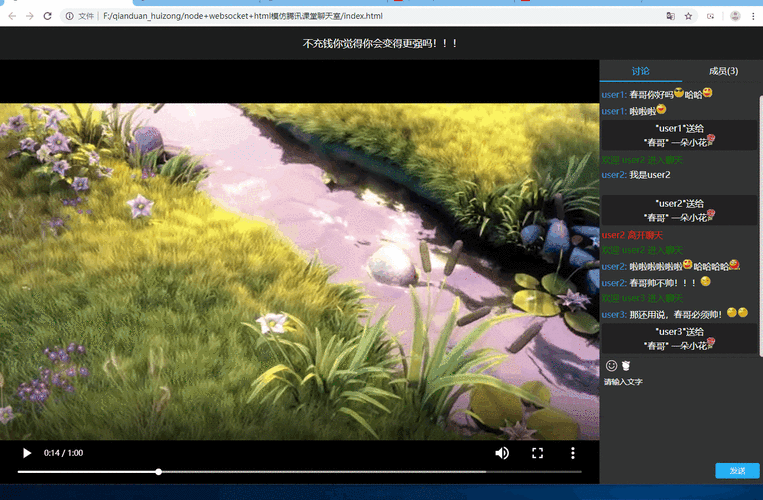Go forward in browser history
The image size is (763, 500).
pos(30,16)
